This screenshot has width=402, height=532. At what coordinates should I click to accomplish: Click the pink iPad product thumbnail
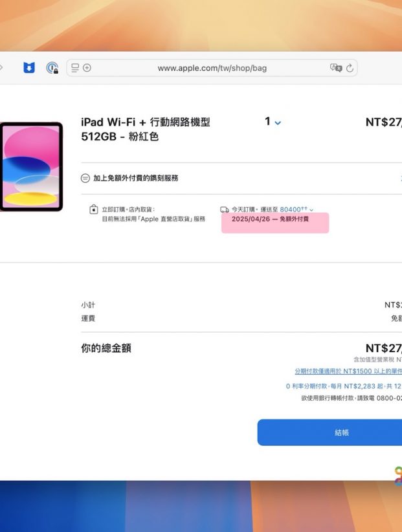point(30,166)
